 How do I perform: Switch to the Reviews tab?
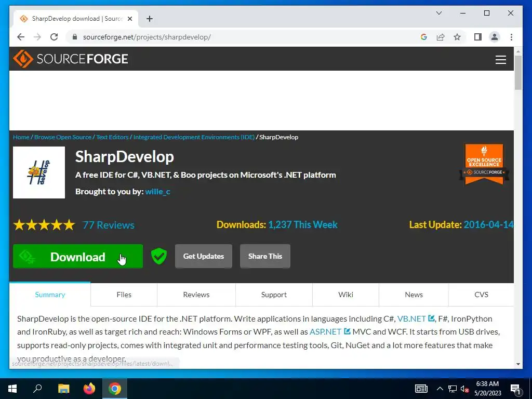click(x=196, y=295)
